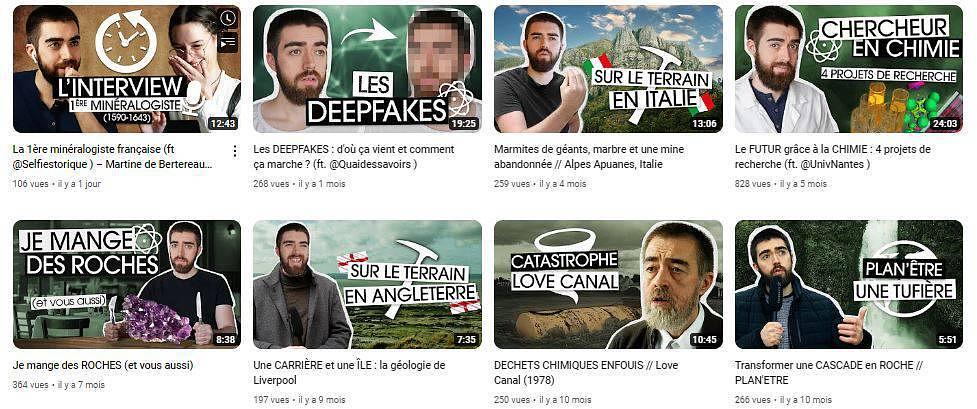Click title Je mange des ROCHES

pyautogui.click(x=103, y=365)
